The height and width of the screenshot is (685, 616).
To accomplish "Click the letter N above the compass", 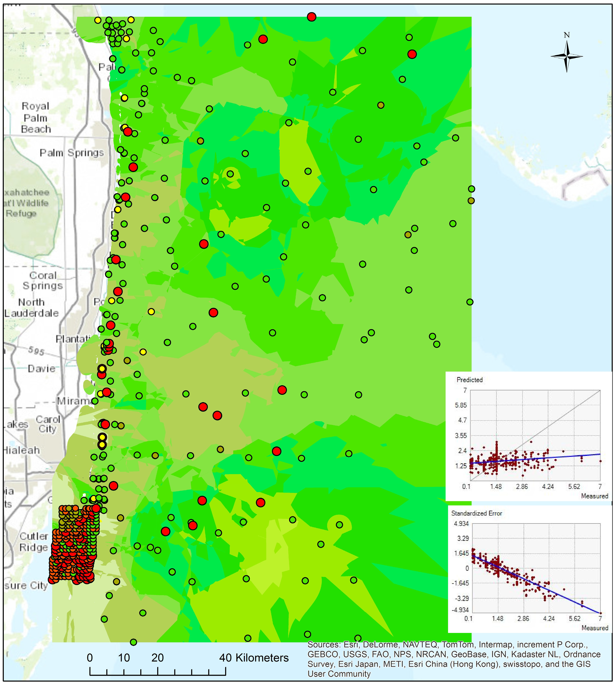I will click(x=567, y=35).
